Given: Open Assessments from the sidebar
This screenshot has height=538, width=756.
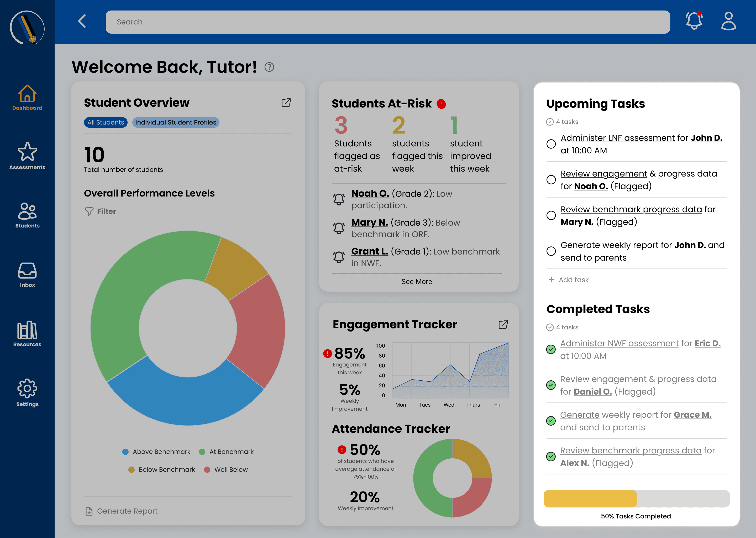Looking at the screenshot, I should [x=27, y=156].
